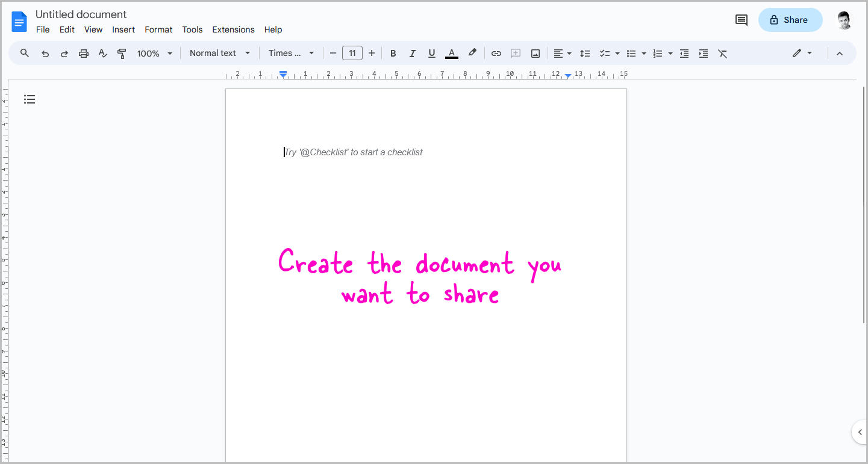This screenshot has width=868, height=464.
Task: Rename the Untitled document title
Action: click(81, 14)
